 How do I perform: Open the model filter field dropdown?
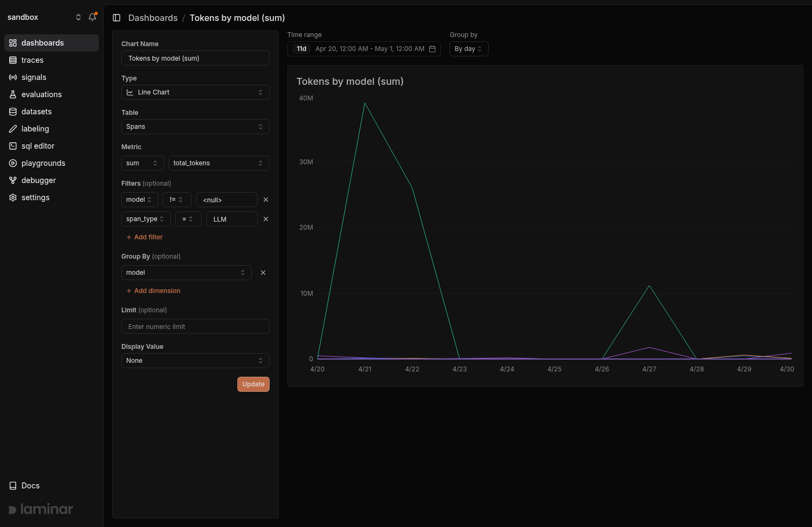click(140, 200)
